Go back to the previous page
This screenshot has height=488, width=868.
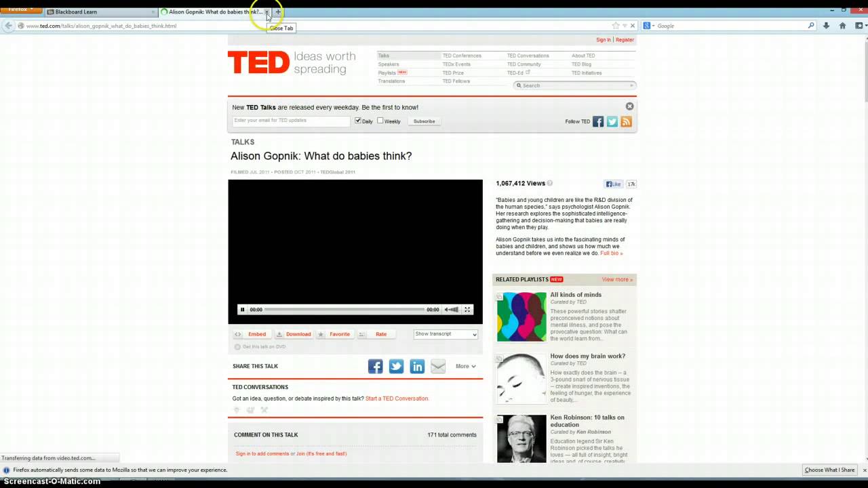click(x=8, y=26)
